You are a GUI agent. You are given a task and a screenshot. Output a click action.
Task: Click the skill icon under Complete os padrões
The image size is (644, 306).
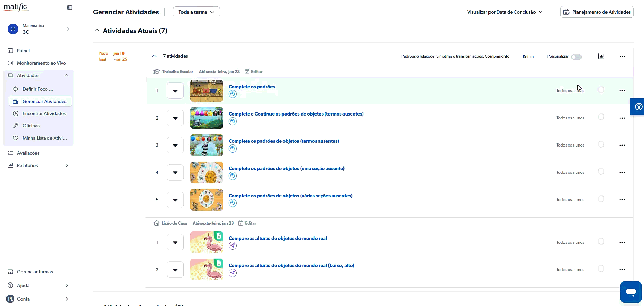pos(233,94)
